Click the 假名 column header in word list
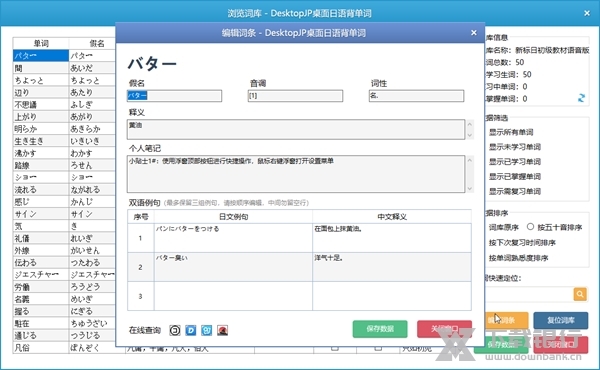 click(92, 43)
